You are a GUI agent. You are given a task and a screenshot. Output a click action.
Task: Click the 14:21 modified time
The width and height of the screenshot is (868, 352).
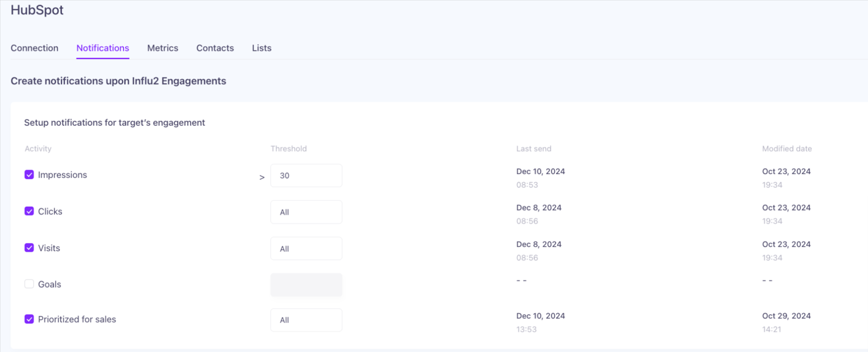pos(771,329)
